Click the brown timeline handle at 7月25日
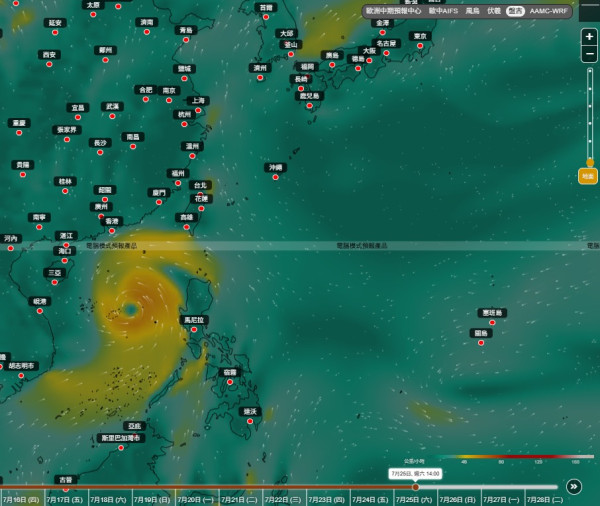The height and width of the screenshot is (506, 600). (x=416, y=487)
